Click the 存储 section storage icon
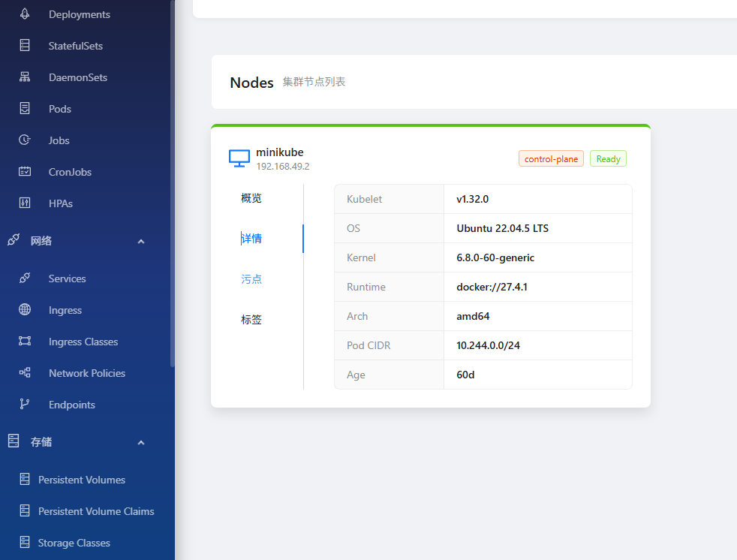Screen dimensions: 737x560 click(x=14, y=441)
